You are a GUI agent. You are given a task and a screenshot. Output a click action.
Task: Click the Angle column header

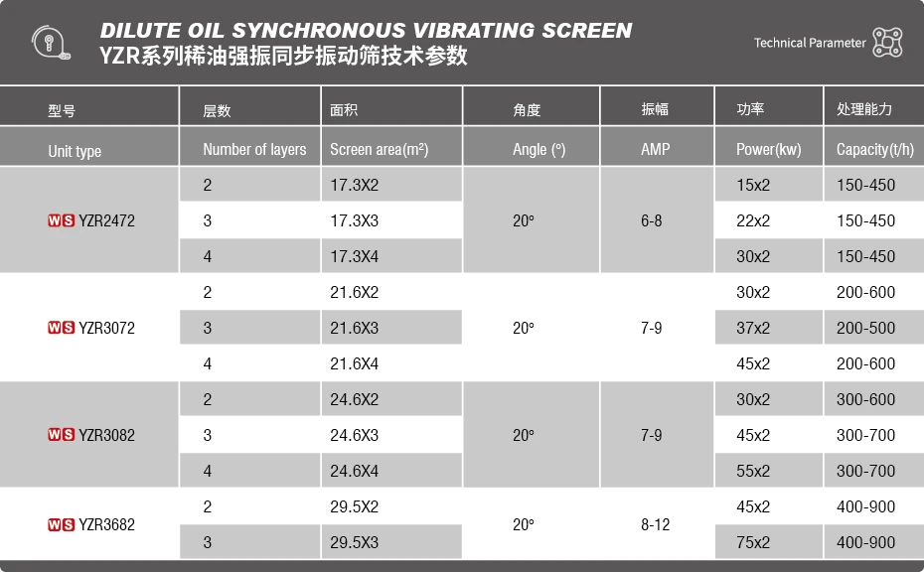coord(539,150)
